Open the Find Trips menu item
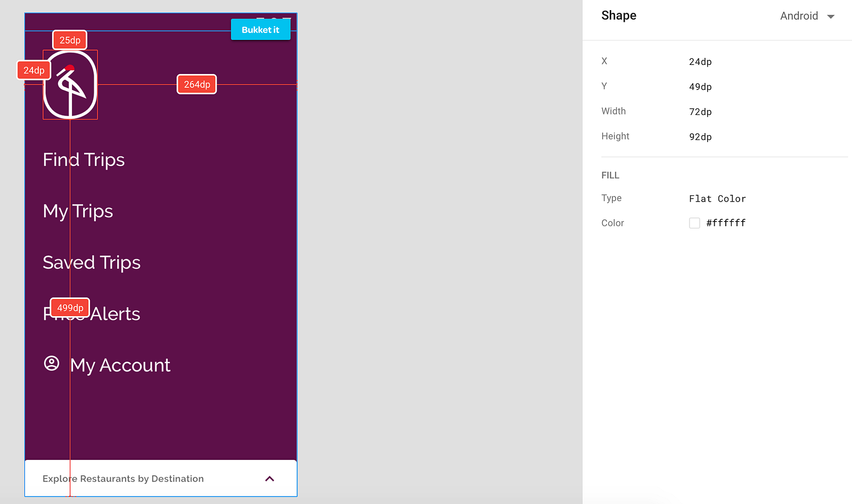This screenshot has height=504, width=852. [84, 160]
